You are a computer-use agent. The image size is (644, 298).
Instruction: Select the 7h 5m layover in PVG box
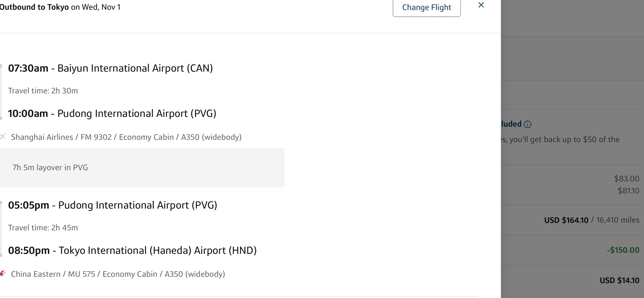pyautogui.click(x=142, y=168)
